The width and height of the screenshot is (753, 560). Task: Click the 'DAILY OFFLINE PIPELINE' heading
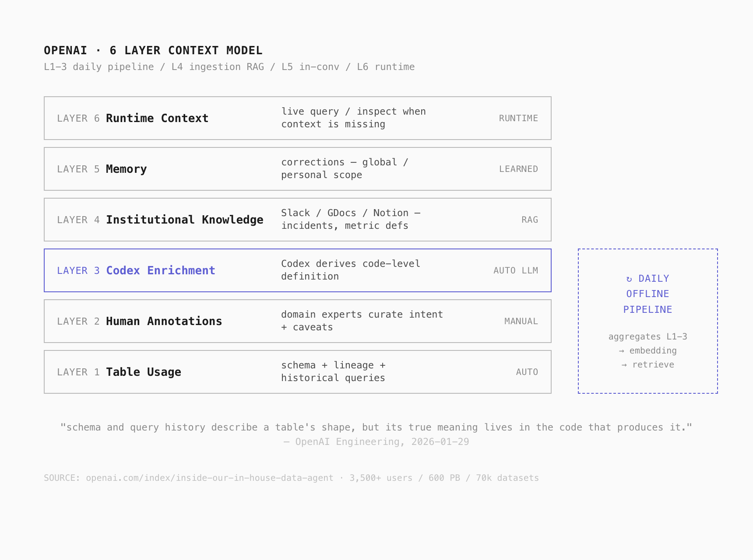(x=648, y=294)
